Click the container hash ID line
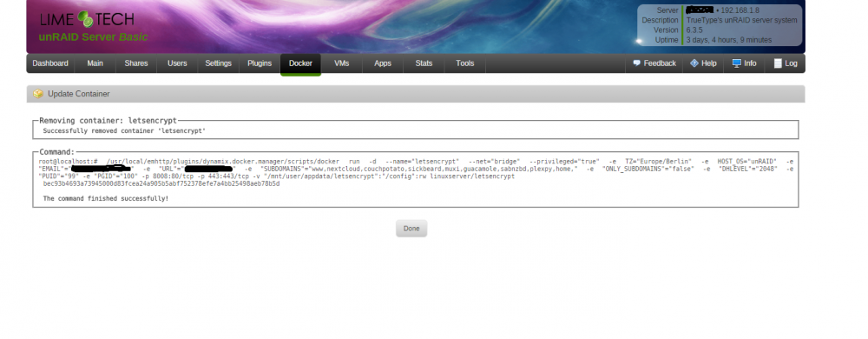Screen dimensions: 868x339 (x=161, y=184)
